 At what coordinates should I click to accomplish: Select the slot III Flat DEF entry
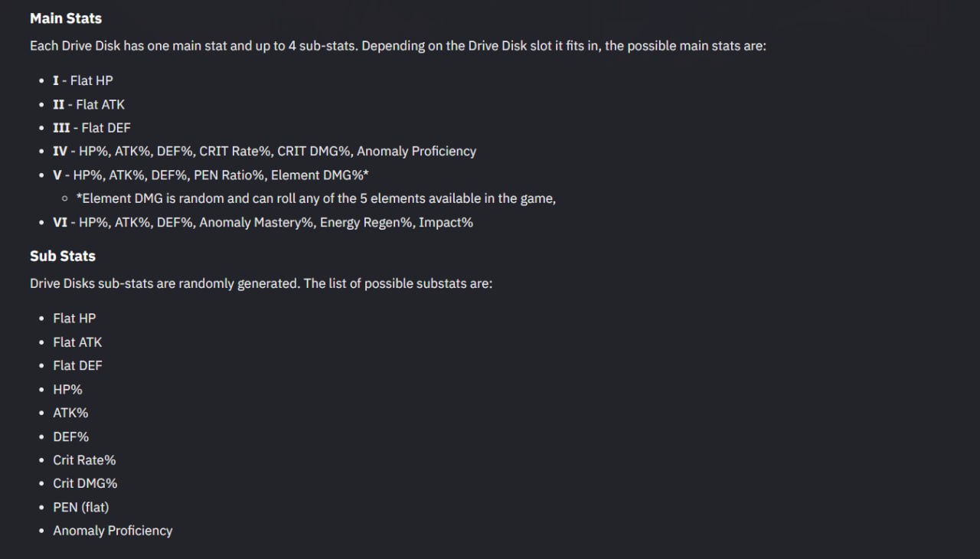coord(92,128)
